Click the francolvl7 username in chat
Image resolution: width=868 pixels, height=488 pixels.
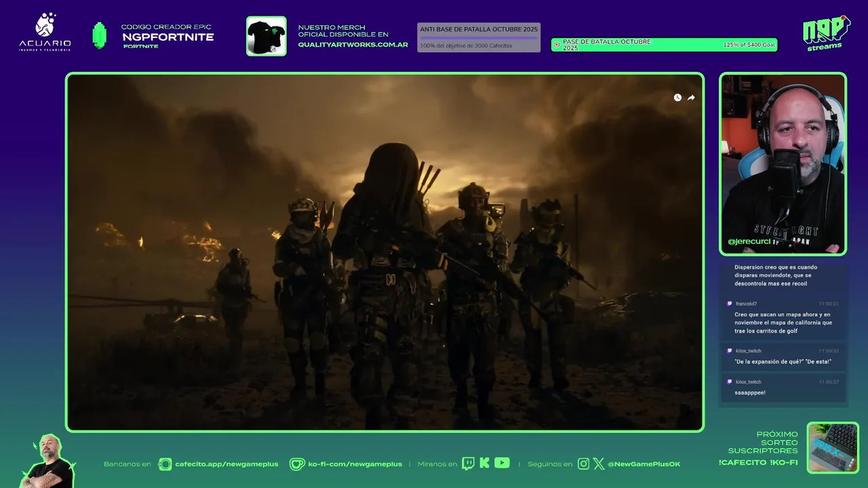point(746,304)
